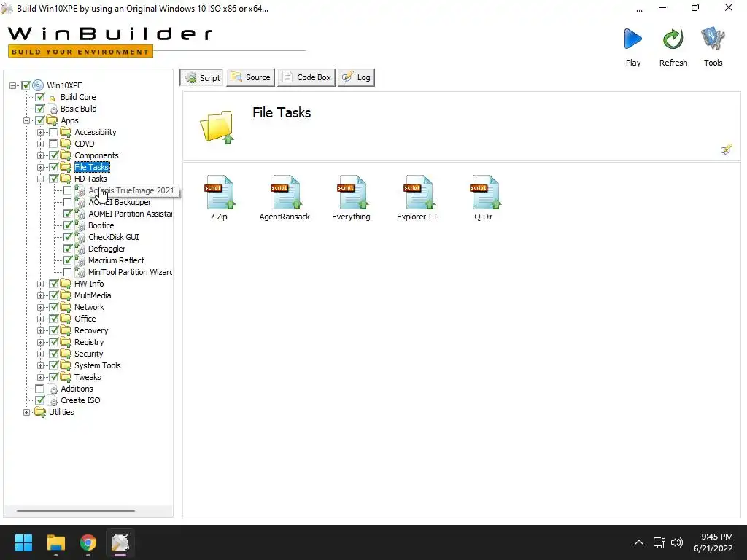Select Macrium Reflect in the tree

point(116,260)
